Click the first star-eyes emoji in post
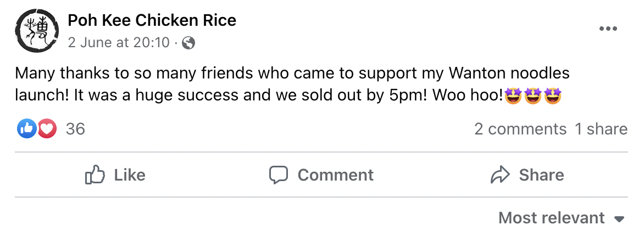The height and width of the screenshot is (236, 644). point(515,97)
